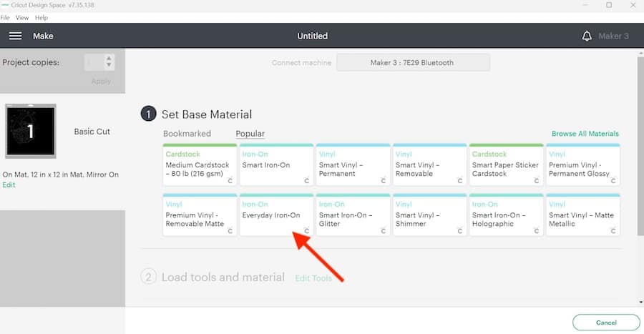The image size is (644, 334).
Task: Bookmark icon on Smart Vinyl – Shimmer
Action: [460, 231]
